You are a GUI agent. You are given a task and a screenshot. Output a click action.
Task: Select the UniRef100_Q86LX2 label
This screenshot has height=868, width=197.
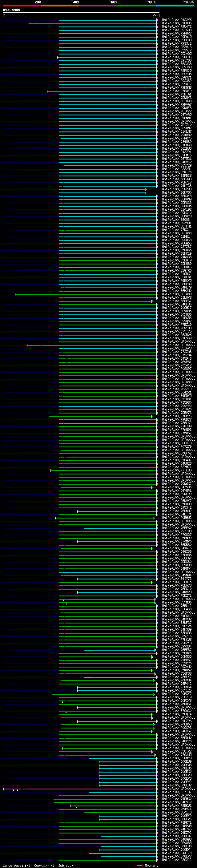pyautogui.click(x=177, y=423)
